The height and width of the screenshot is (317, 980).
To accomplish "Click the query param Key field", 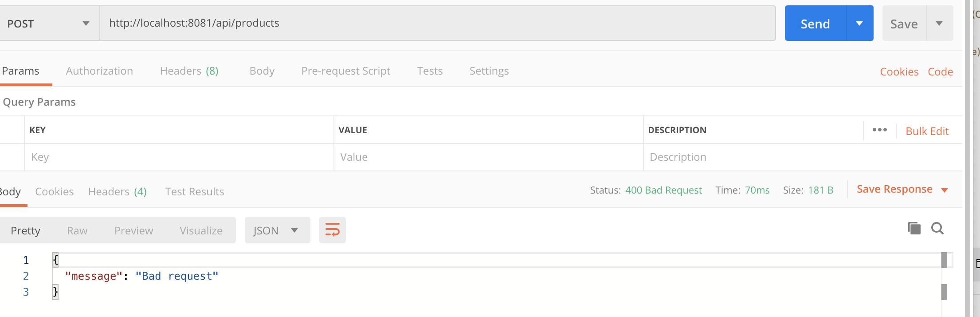I will pyautogui.click(x=179, y=157).
